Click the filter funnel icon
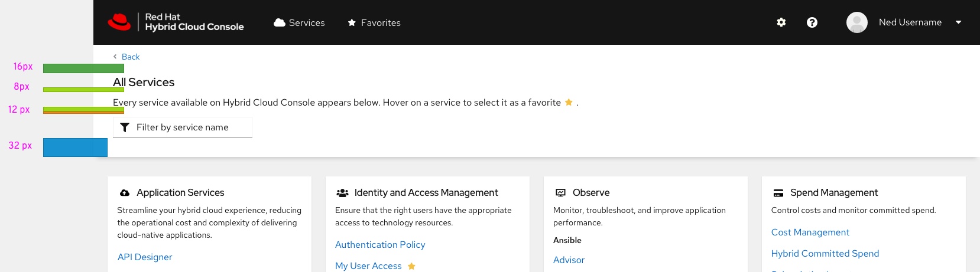The image size is (980, 272). pos(125,127)
